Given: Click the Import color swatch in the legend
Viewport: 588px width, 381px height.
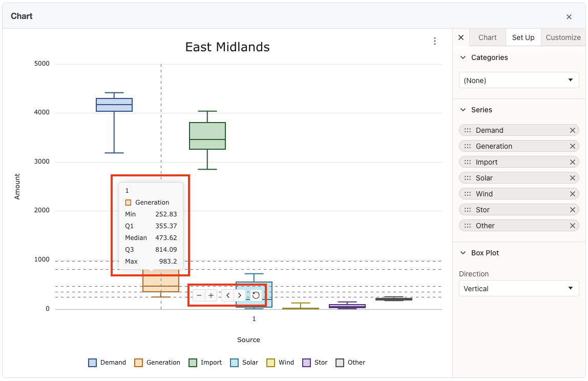Looking at the screenshot, I should click(x=194, y=363).
